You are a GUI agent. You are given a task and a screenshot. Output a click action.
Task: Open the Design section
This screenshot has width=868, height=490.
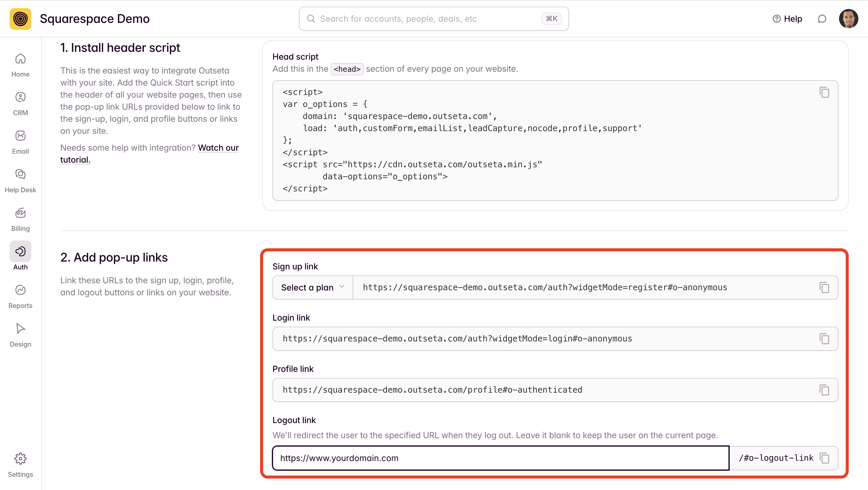(20, 335)
